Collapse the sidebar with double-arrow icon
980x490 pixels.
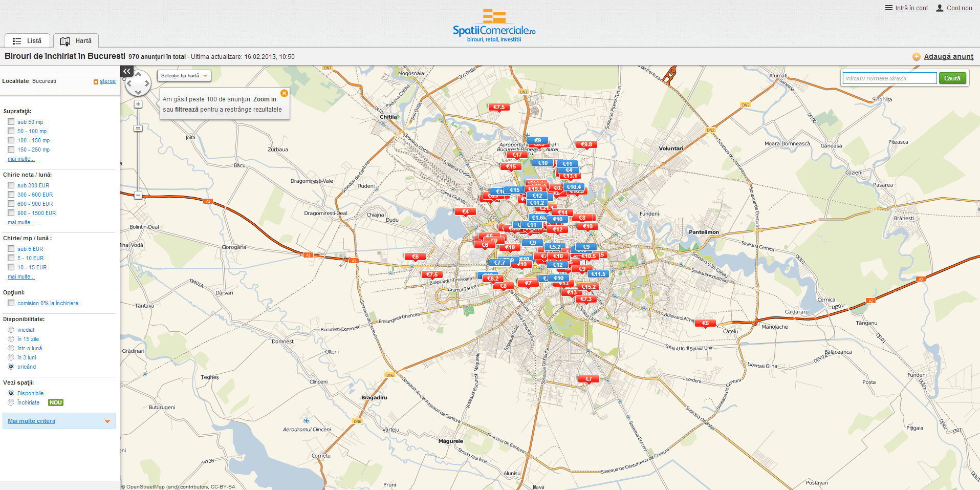[127, 71]
